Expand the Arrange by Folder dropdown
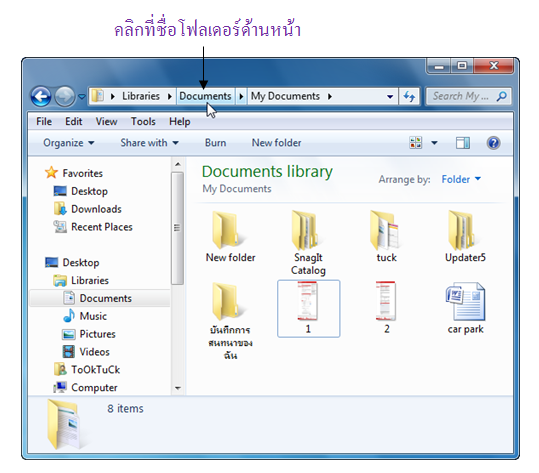 461,179
